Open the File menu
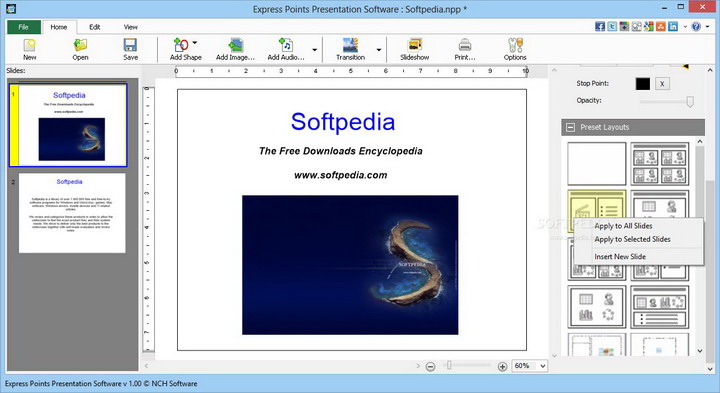 click(23, 27)
